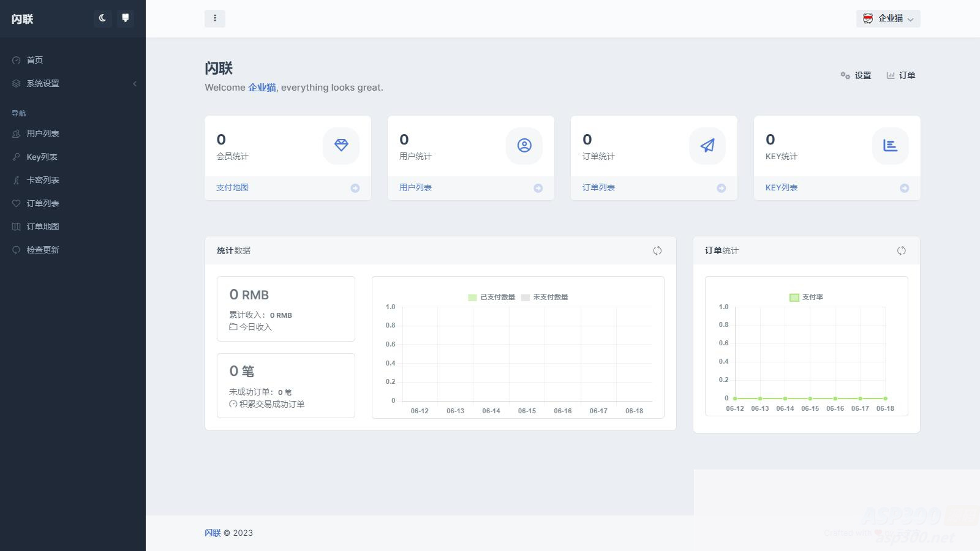Open the 支付地图 link on the member card
The width and height of the screenshot is (980, 551).
click(232, 187)
